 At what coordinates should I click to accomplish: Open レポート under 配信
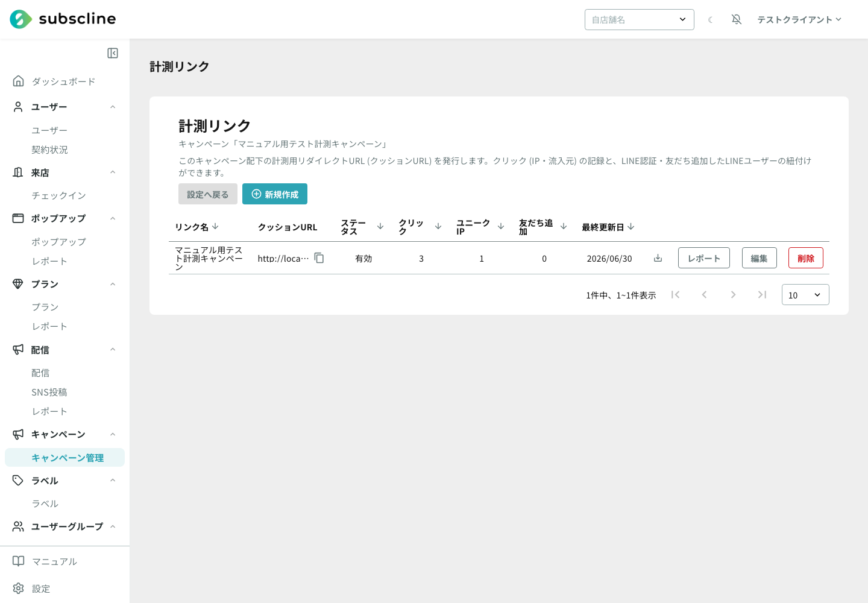pos(49,411)
